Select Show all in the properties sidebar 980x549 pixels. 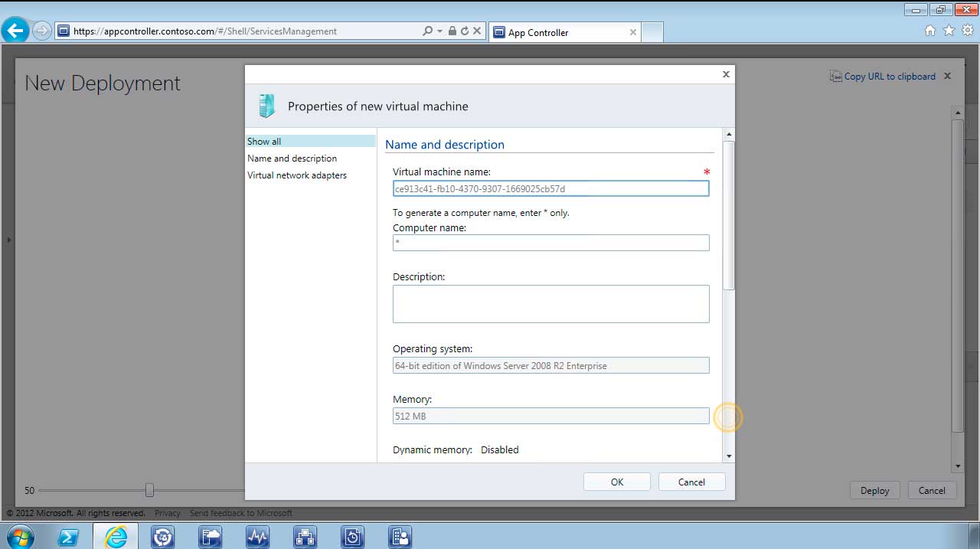[x=311, y=142]
